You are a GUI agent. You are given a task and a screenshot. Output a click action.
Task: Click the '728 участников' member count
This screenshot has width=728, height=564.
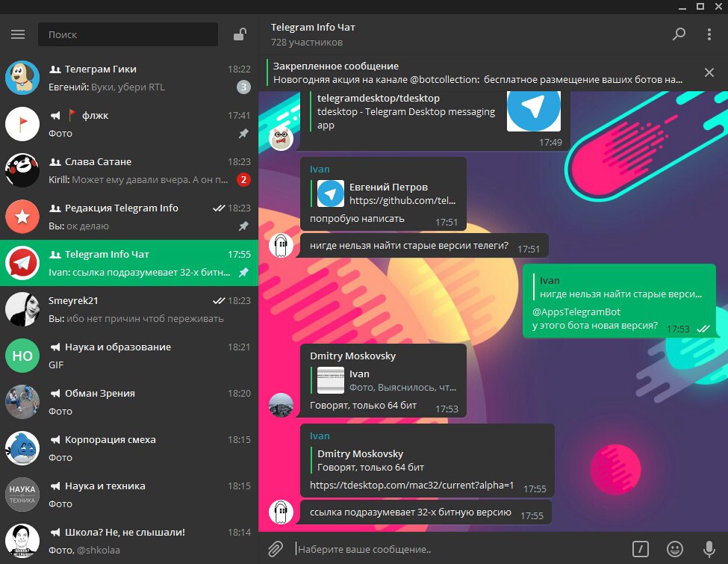coord(307,43)
